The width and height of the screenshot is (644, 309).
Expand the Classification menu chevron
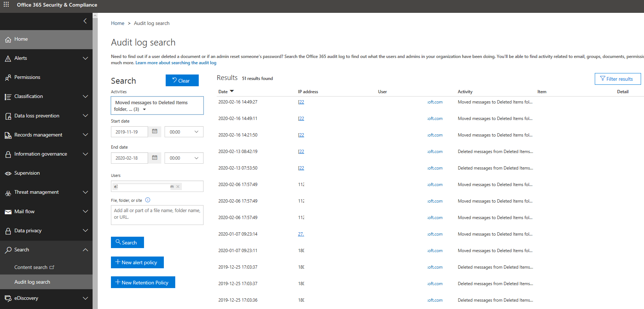pyautogui.click(x=85, y=97)
